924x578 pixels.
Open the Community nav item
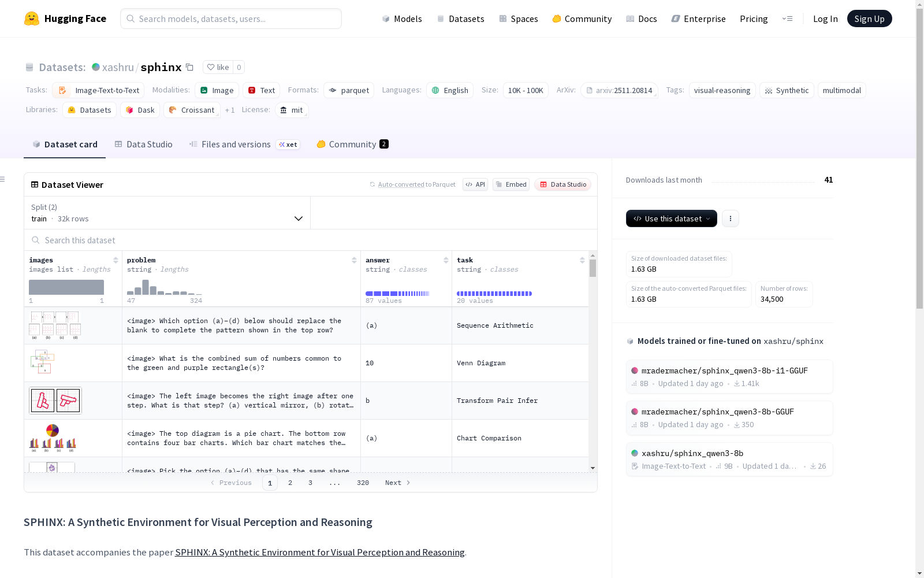click(582, 18)
